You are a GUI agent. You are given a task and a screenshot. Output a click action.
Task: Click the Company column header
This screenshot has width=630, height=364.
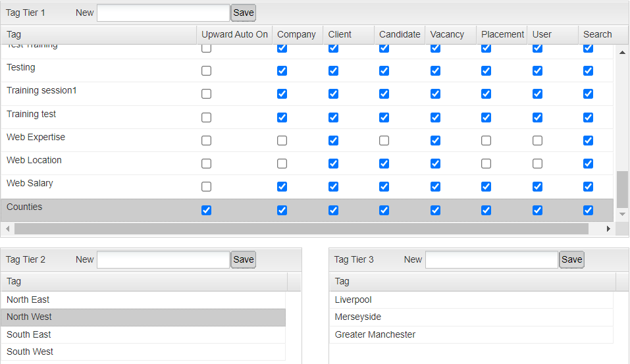coord(298,34)
